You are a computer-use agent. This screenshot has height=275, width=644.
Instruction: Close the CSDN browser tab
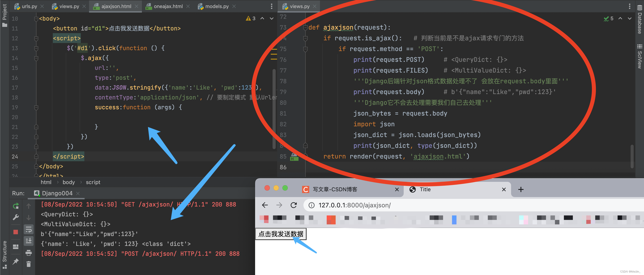pyautogui.click(x=397, y=189)
